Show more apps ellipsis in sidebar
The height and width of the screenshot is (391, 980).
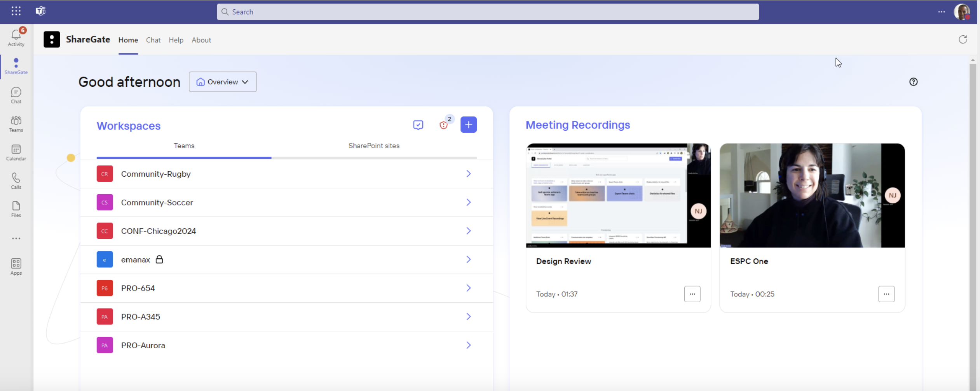pyautogui.click(x=16, y=238)
